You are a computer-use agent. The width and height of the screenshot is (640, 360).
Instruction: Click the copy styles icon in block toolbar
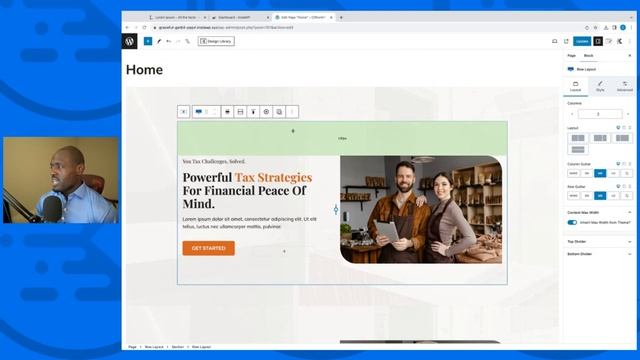(x=279, y=112)
